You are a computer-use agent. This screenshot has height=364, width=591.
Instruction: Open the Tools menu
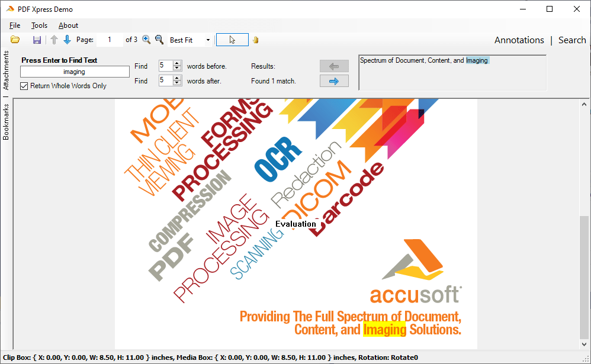tap(39, 25)
